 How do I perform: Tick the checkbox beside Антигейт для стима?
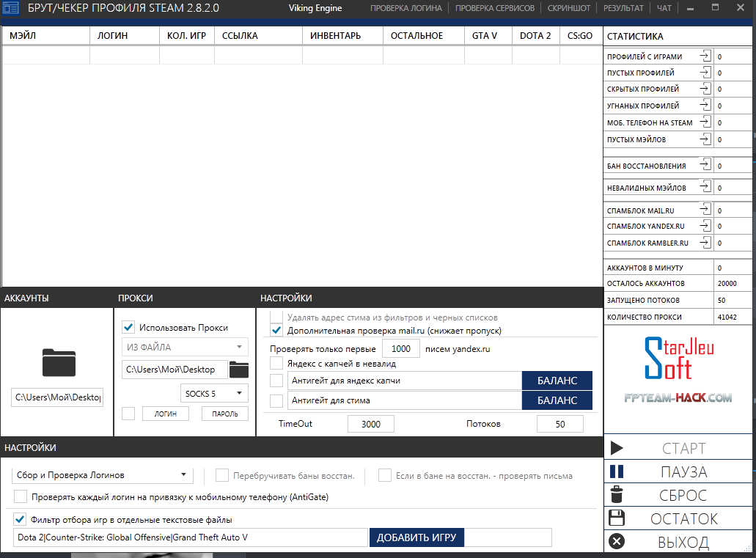[276, 400]
